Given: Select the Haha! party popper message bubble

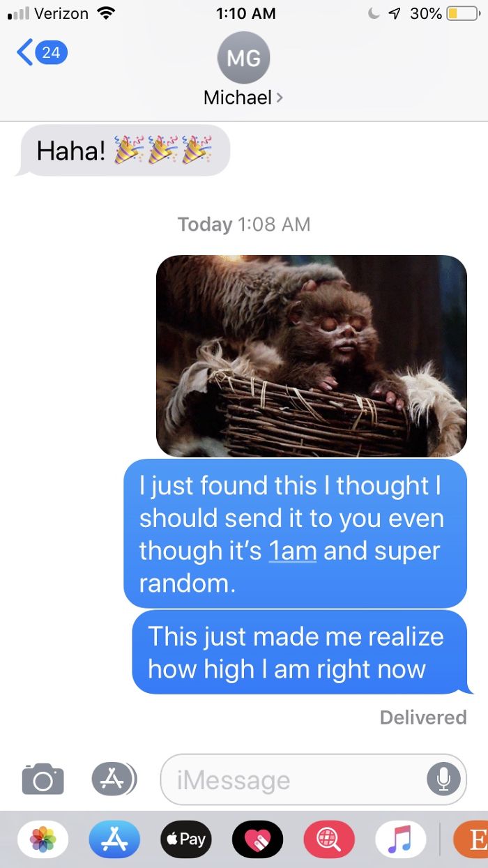Looking at the screenshot, I should [x=123, y=150].
